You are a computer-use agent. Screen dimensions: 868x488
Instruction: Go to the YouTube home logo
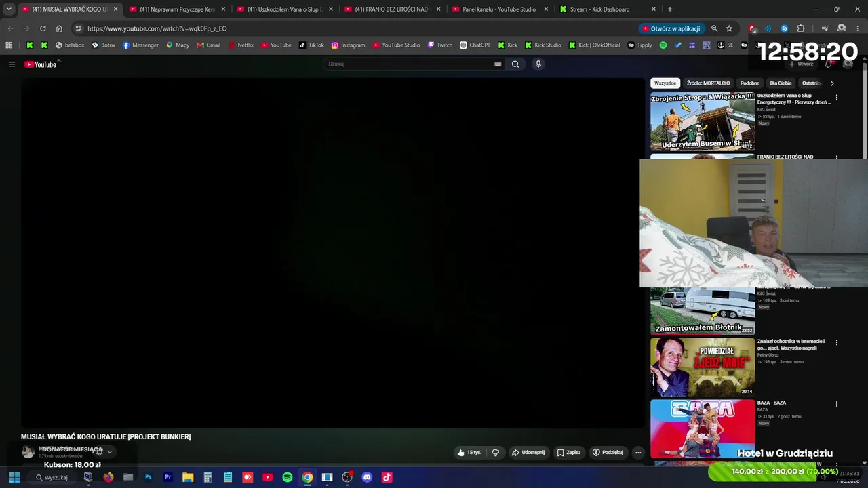[x=41, y=64]
